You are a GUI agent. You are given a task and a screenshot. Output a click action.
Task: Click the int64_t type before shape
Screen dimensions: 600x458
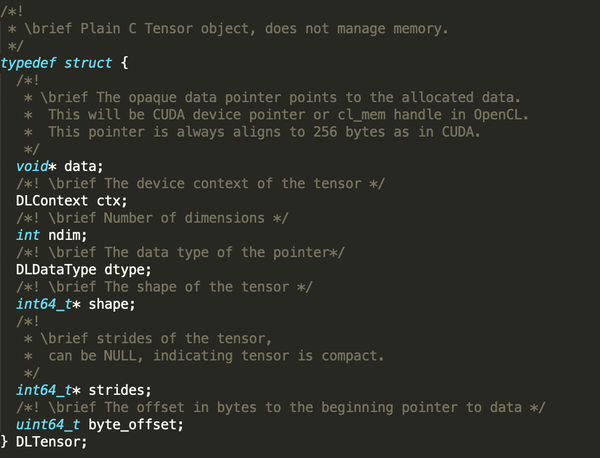click(x=45, y=304)
